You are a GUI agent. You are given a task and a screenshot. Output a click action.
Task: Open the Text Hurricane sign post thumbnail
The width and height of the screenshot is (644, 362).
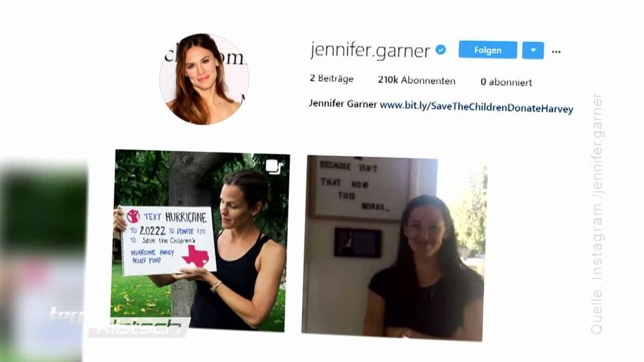tap(201, 240)
